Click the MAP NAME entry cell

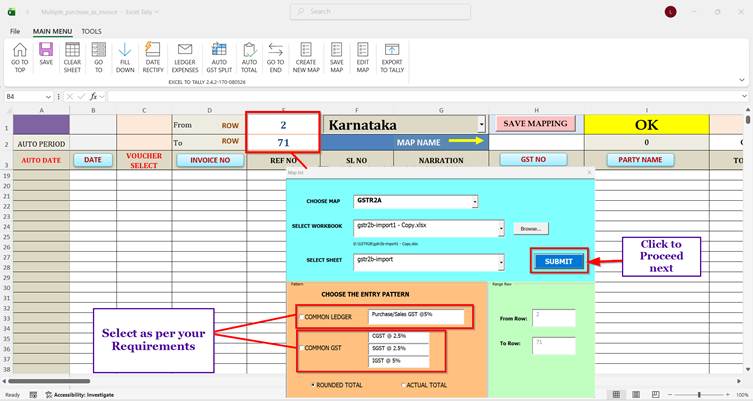click(536, 143)
